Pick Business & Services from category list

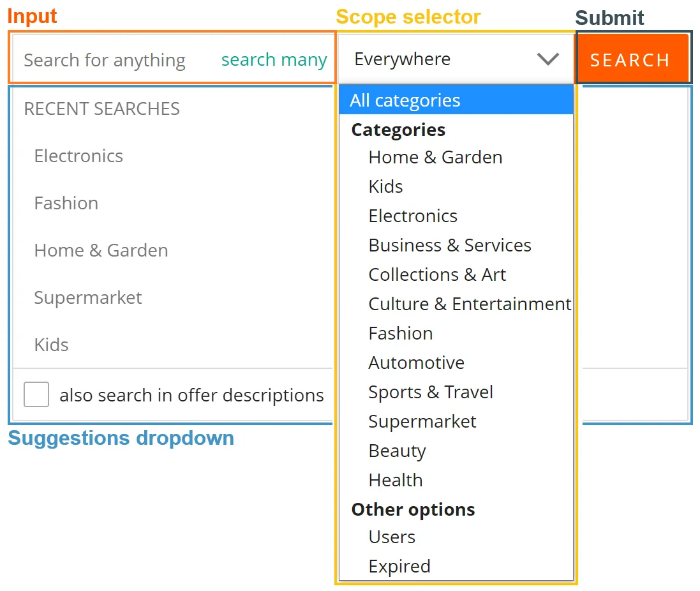449,245
